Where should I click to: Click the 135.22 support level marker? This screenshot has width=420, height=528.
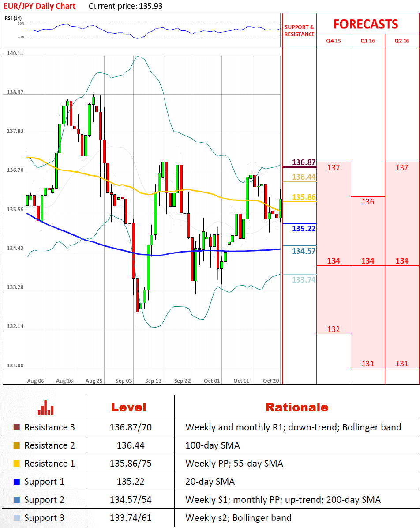click(x=304, y=229)
